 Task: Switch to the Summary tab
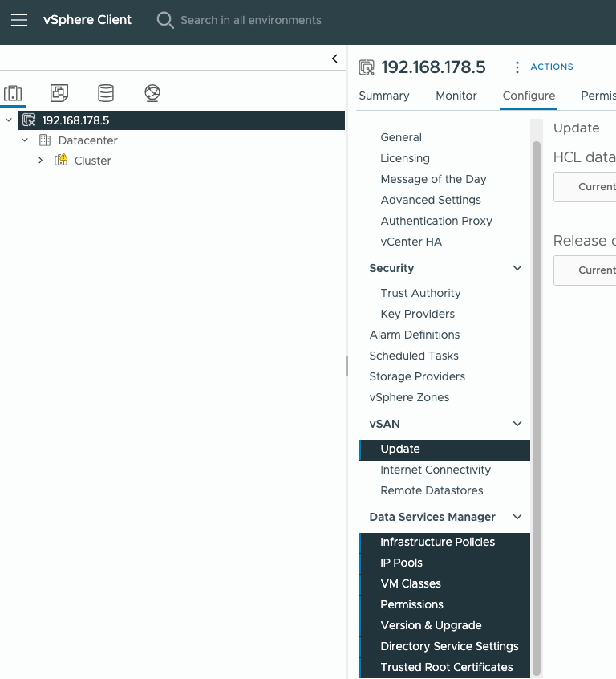(384, 96)
